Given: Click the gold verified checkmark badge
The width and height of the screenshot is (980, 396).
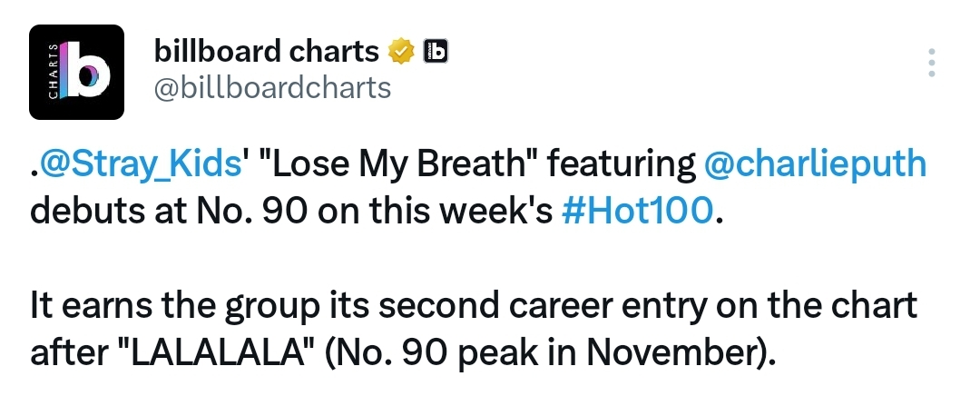Looking at the screenshot, I should [401, 51].
